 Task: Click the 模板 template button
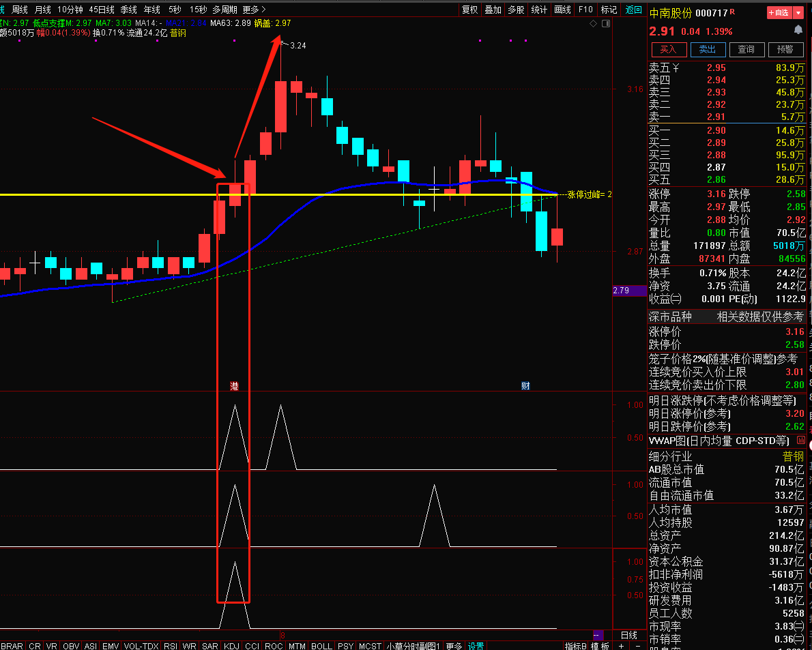[x=600, y=646]
